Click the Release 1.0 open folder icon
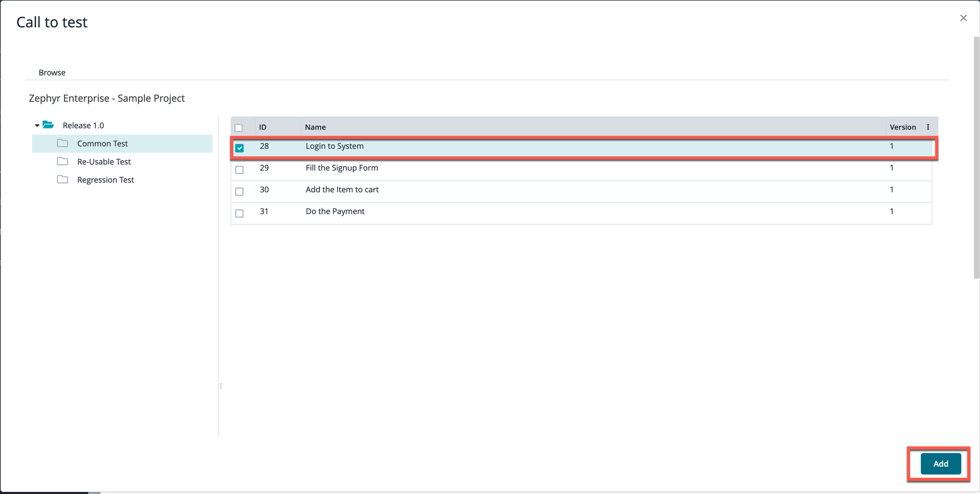Viewport: 980px width, 494px height. click(48, 125)
